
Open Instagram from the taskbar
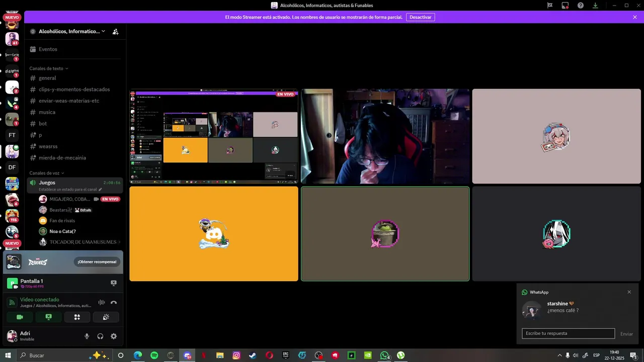[236, 355]
